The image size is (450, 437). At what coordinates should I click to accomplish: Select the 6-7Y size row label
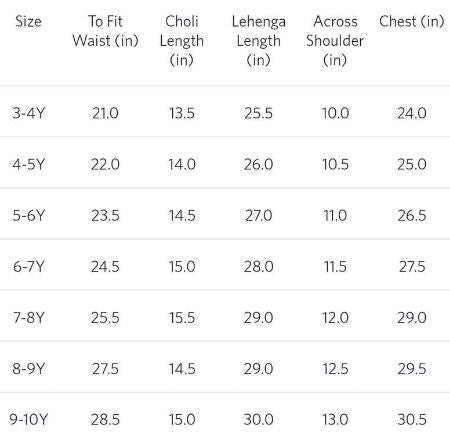(x=28, y=266)
